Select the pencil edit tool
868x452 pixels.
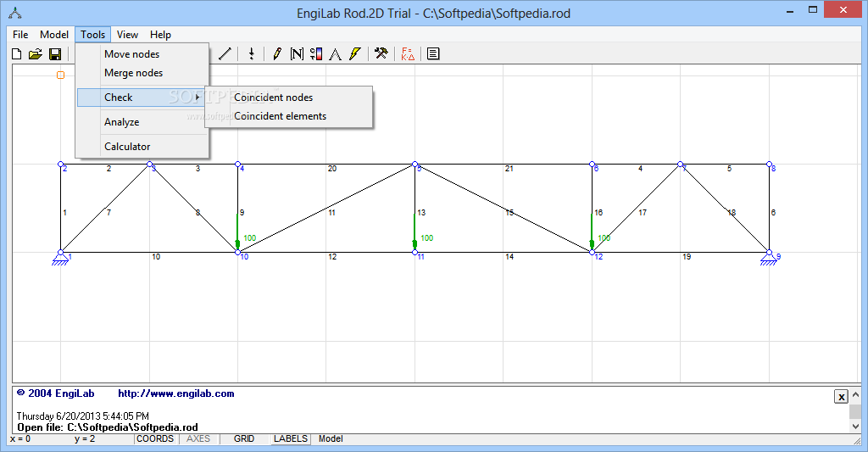tap(277, 53)
